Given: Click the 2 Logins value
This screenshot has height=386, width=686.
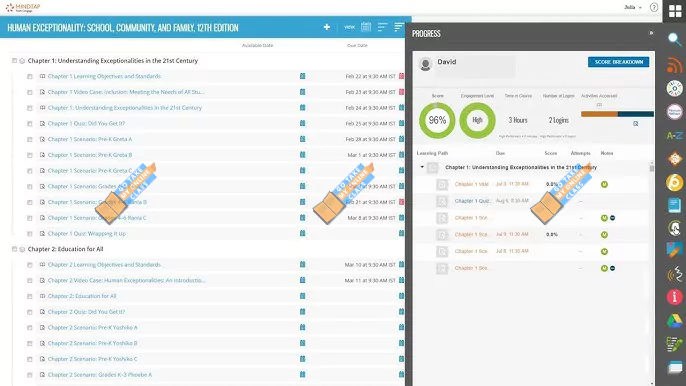Looking at the screenshot, I should tap(558, 120).
